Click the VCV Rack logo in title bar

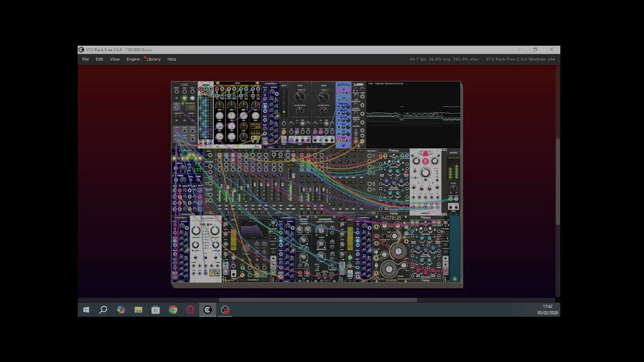(x=81, y=50)
